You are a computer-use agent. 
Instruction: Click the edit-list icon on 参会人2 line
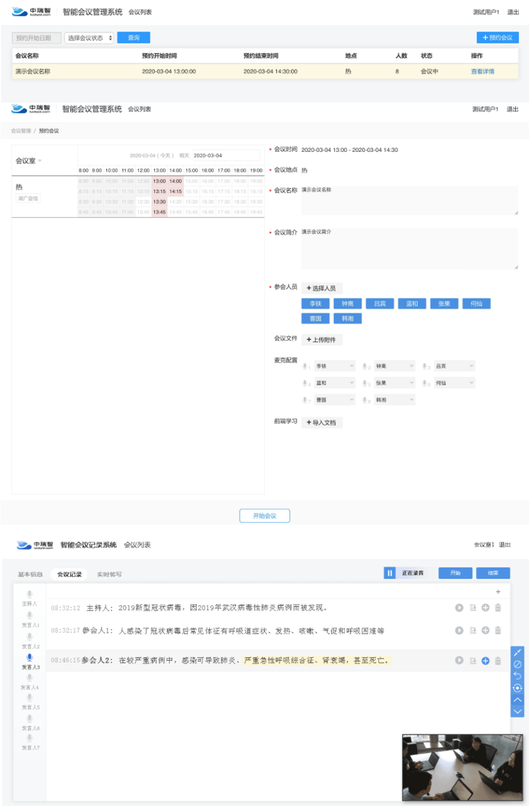pyautogui.click(x=473, y=660)
